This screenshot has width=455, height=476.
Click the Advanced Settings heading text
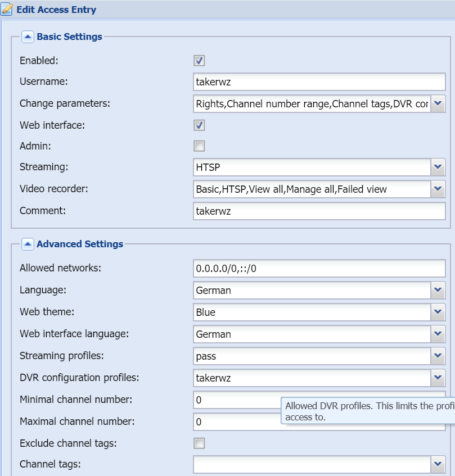[80, 244]
